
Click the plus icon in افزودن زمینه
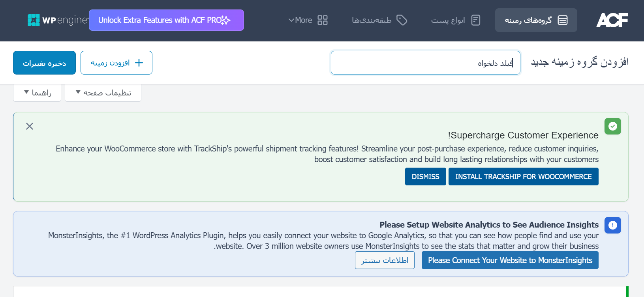139,63
